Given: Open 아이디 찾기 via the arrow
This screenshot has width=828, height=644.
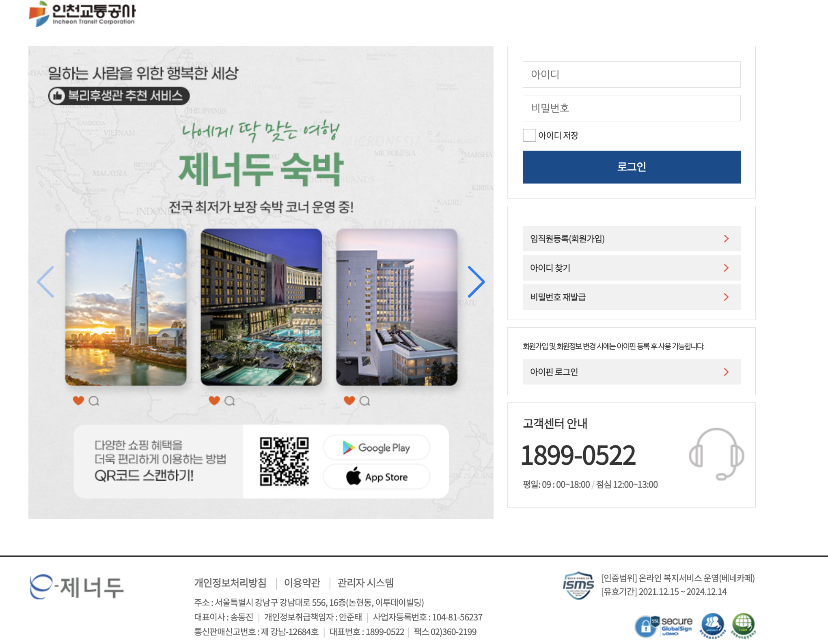Looking at the screenshot, I should click(726, 268).
